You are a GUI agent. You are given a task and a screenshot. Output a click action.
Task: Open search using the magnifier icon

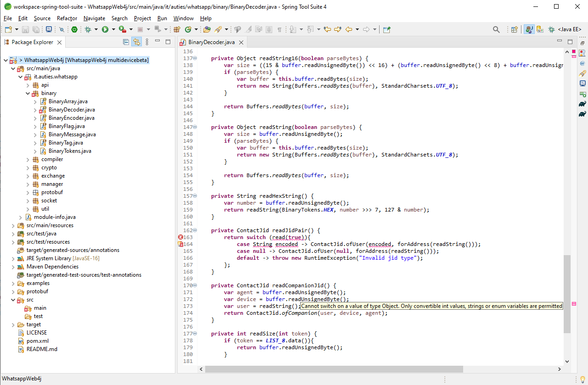click(497, 29)
